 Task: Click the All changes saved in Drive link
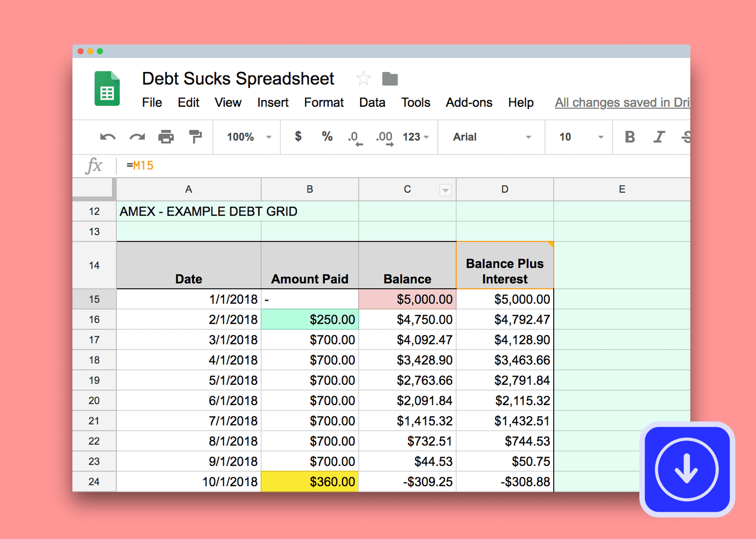(x=622, y=102)
